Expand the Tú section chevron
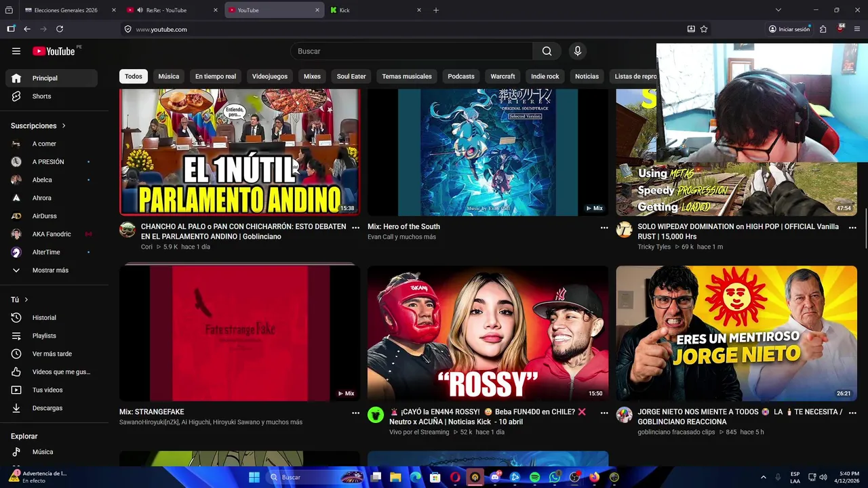 tap(26, 300)
